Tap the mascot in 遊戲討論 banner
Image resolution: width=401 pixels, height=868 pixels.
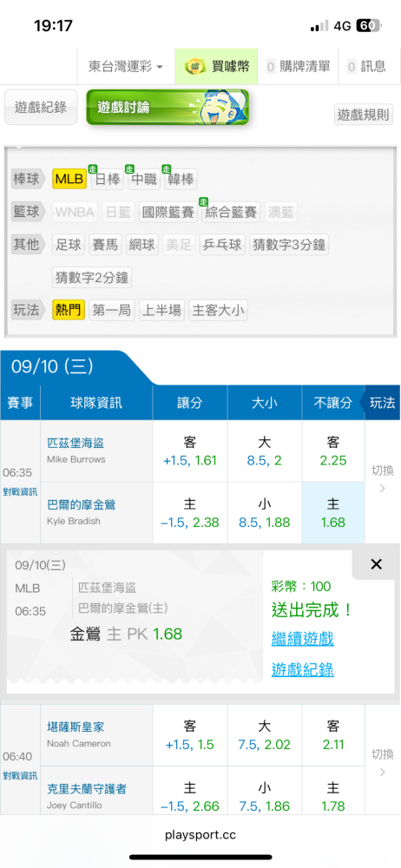click(219, 106)
